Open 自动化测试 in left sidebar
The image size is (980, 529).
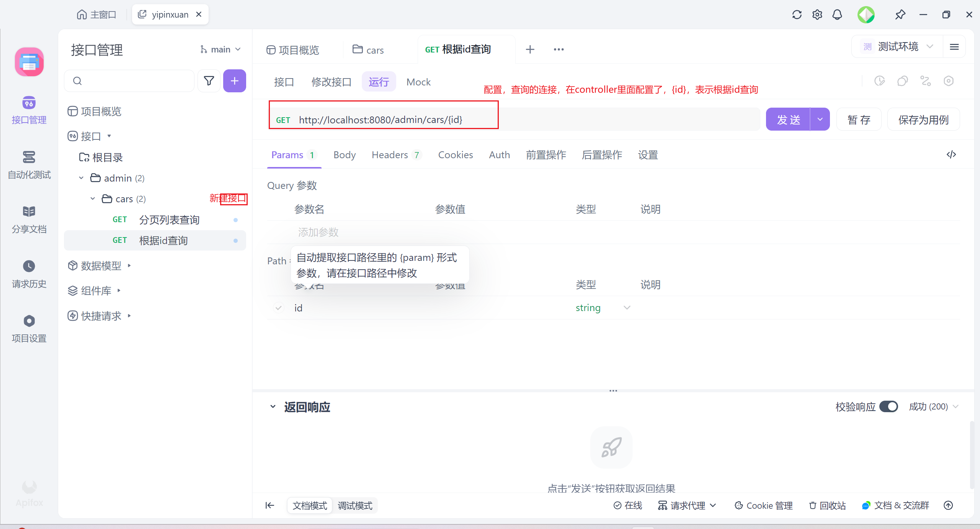[29, 165]
